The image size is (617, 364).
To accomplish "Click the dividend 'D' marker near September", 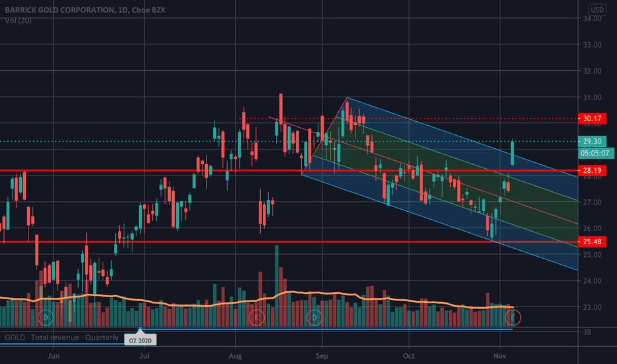I will click(314, 317).
